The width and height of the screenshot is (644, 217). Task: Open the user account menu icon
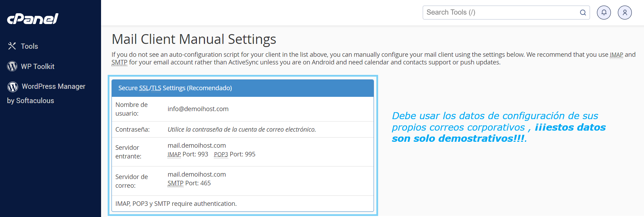point(625,13)
